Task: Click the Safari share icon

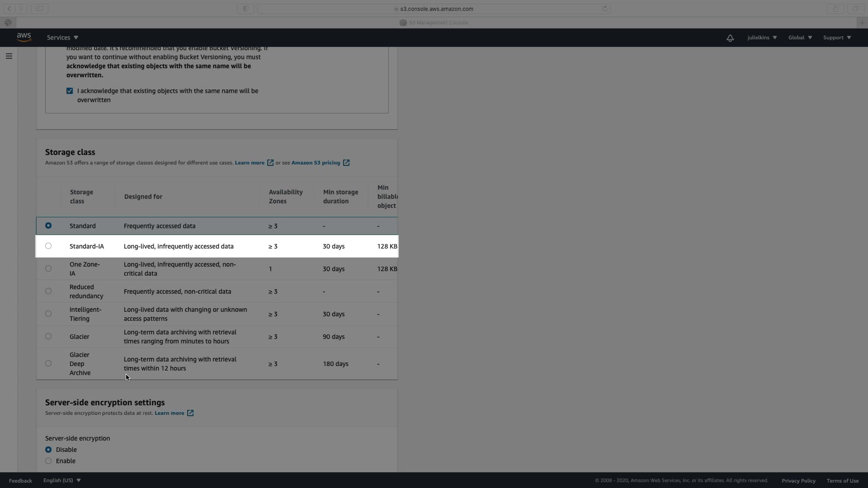Action: click(835, 8)
